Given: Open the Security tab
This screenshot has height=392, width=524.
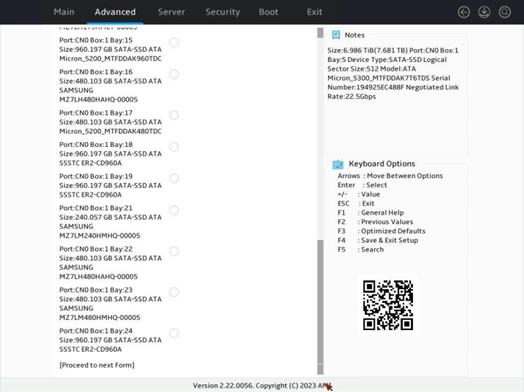Looking at the screenshot, I should [223, 12].
